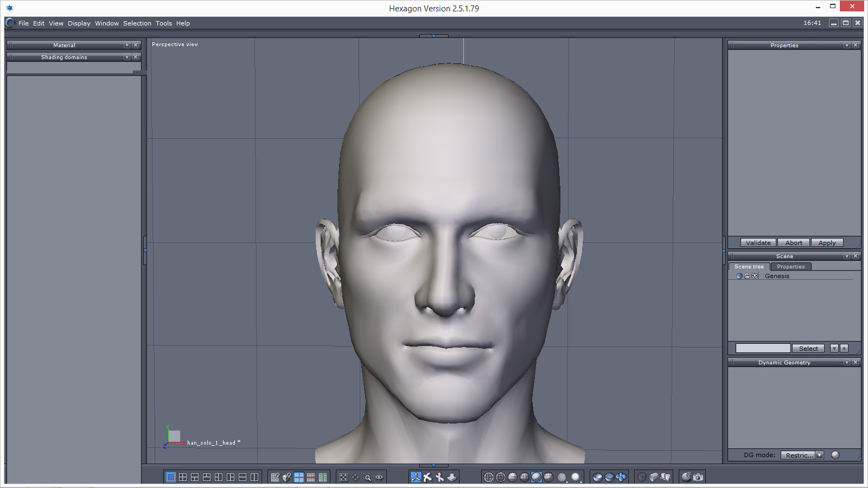The image size is (868, 488).
Task: Switch to the Scene tree tab
Action: 749,267
